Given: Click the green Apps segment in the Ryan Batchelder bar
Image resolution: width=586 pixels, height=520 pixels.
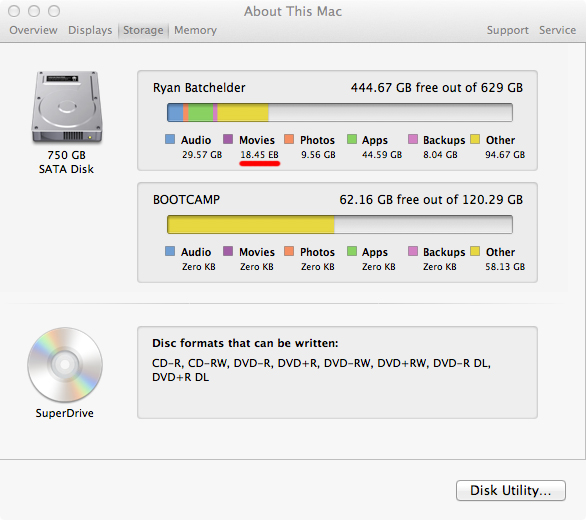Looking at the screenshot, I should click(201, 113).
